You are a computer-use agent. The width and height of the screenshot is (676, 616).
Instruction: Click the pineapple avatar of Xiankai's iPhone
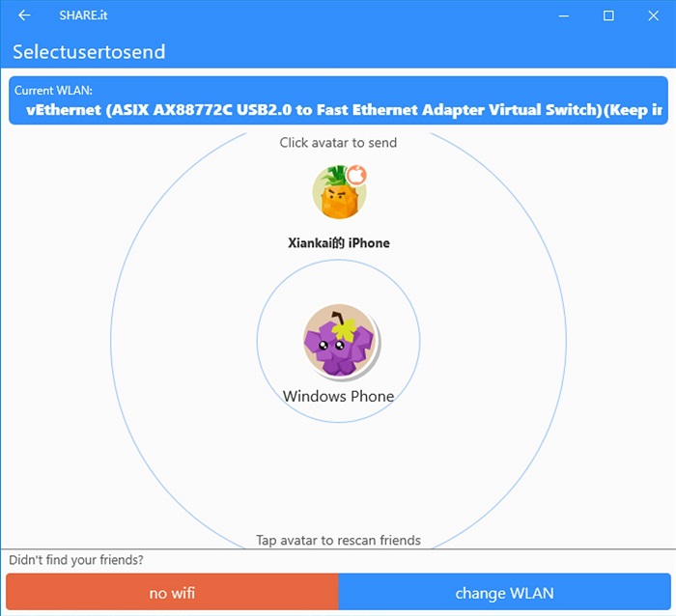click(339, 192)
